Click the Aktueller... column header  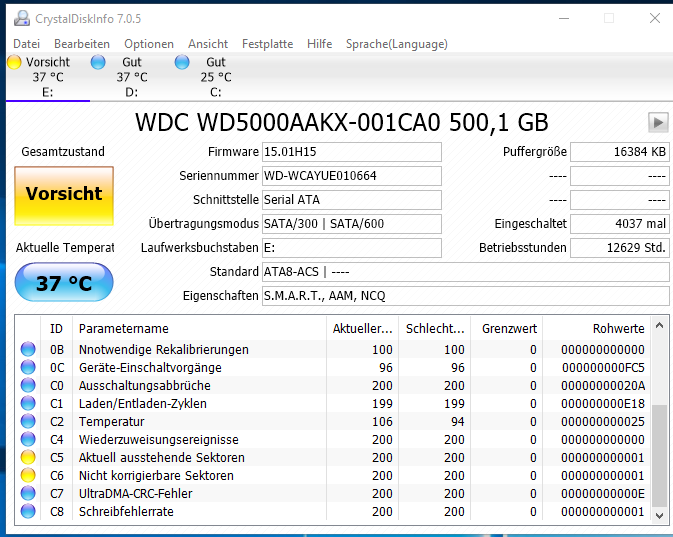(x=363, y=329)
